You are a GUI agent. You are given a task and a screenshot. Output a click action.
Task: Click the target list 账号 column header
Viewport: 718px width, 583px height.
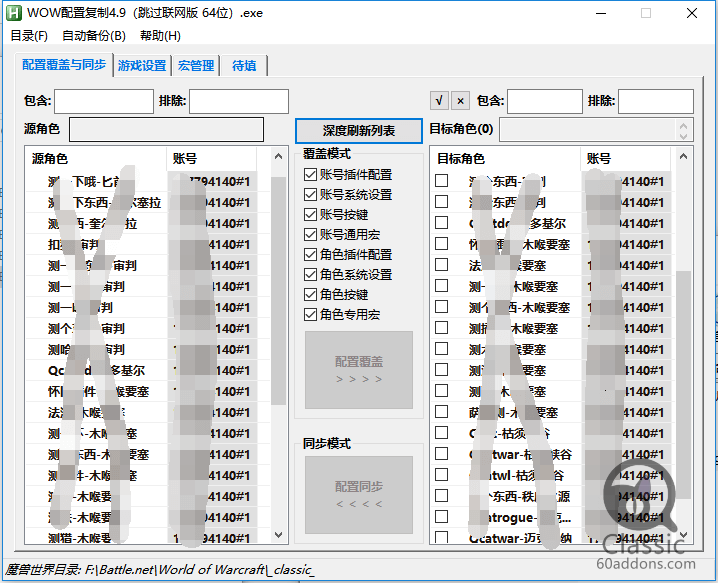pyautogui.click(x=626, y=158)
